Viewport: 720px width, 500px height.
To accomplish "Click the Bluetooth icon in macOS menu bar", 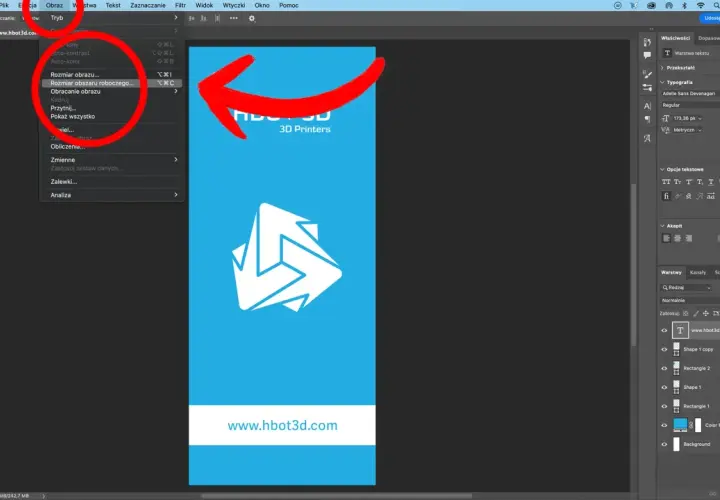I will [x=684, y=6].
